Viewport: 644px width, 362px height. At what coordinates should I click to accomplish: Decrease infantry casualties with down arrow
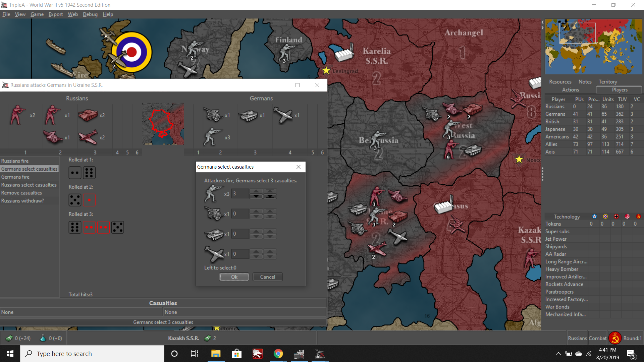pos(256,196)
